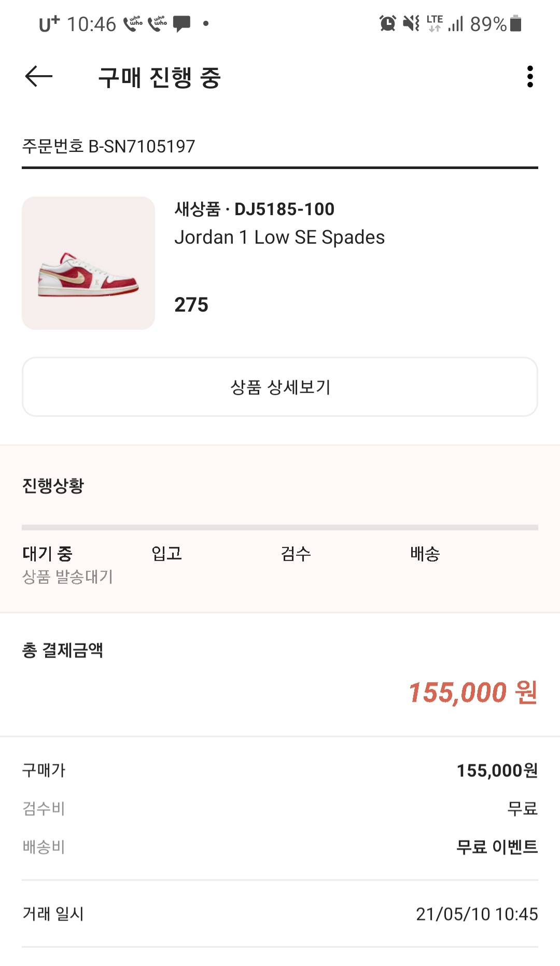
Task: Tap the 거래 일시 transaction date row
Action: [x=280, y=914]
